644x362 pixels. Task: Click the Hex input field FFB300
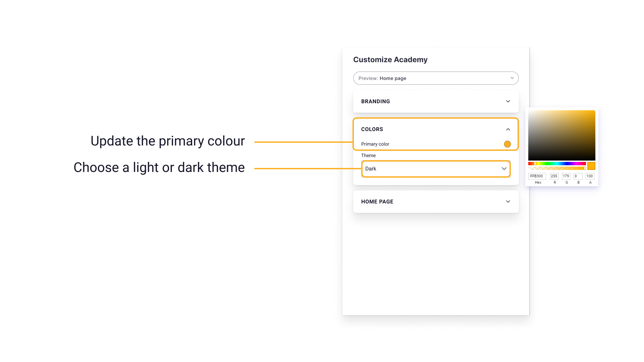click(x=537, y=176)
